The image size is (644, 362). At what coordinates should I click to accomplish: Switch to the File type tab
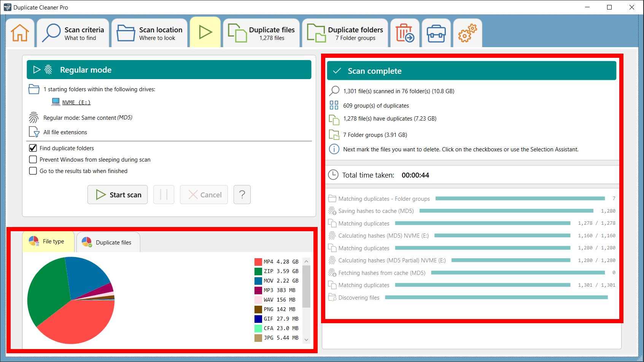pos(48,241)
